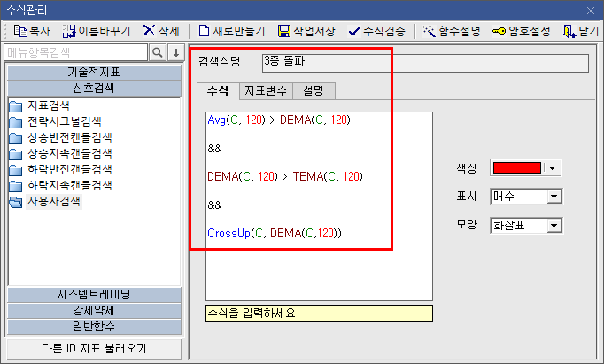Expand the 일반함수 section
The image size is (604, 364).
tap(94, 326)
